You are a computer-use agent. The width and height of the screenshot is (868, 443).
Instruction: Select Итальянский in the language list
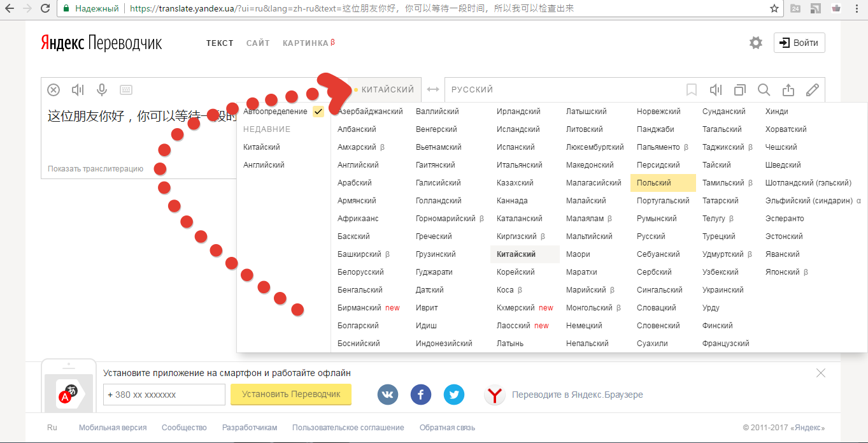(x=520, y=165)
